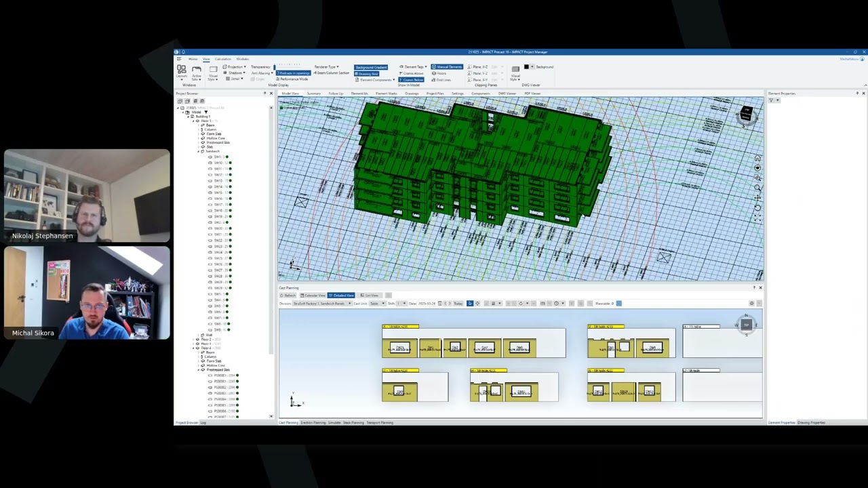
Task: Click Plannable blue color swatch
Action: [619, 304]
